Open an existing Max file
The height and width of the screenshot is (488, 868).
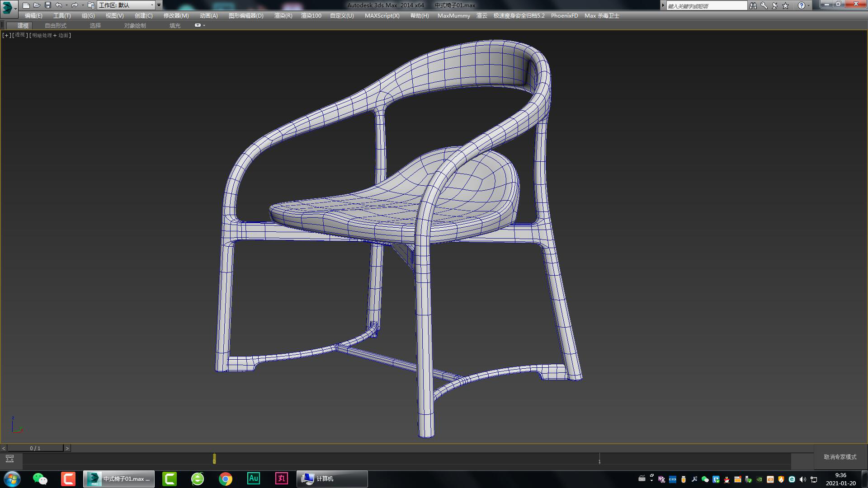[36, 5]
